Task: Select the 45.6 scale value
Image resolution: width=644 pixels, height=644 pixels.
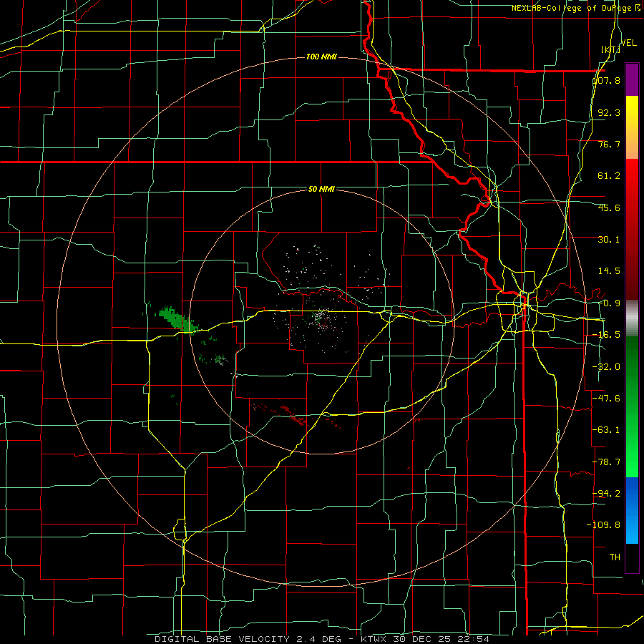Action: [x=609, y=208]
